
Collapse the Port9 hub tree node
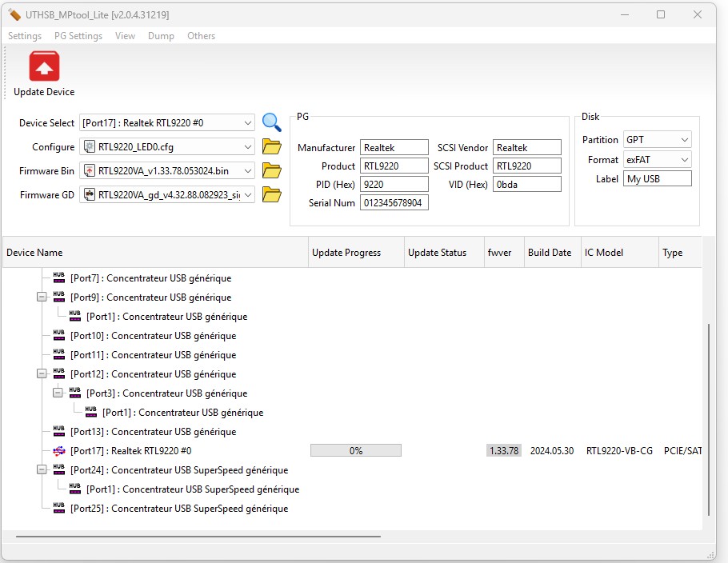click(42, 297)
